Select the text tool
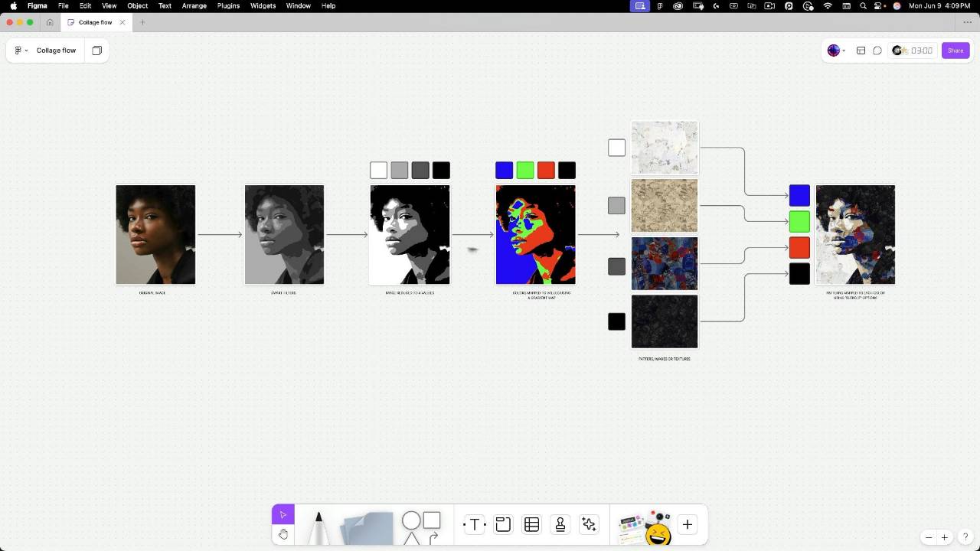 (x=474, y=524)
